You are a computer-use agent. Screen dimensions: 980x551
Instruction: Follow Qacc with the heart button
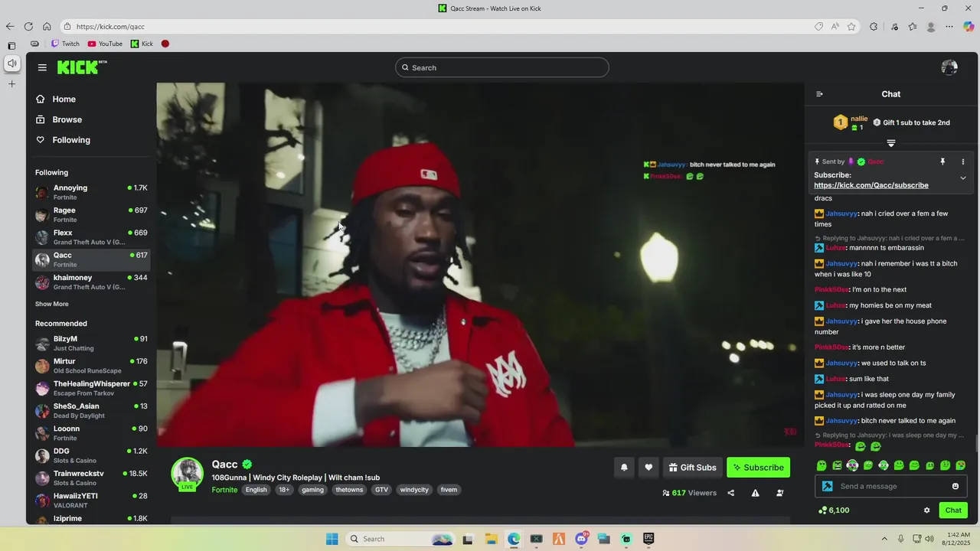click(648, 468)
